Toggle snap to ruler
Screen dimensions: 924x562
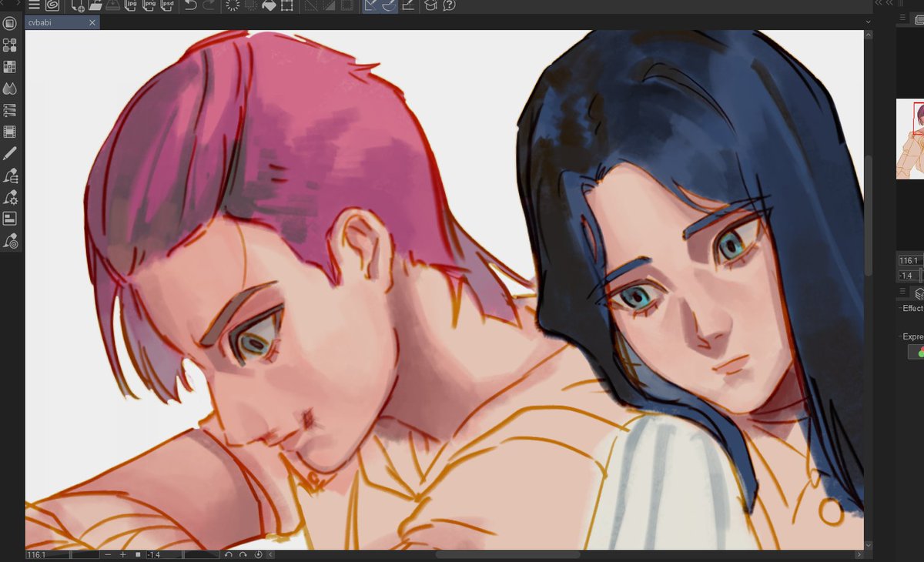coord(370,5)
